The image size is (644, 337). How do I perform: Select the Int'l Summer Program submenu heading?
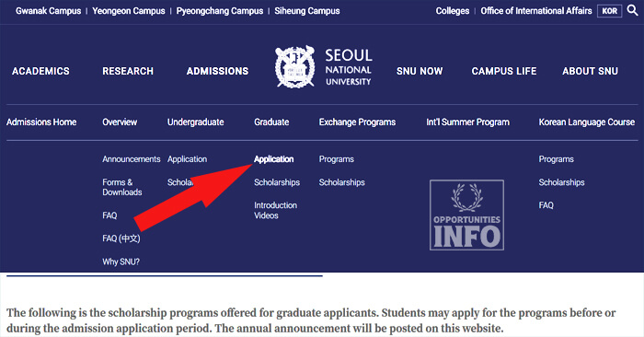pos(467,122)
